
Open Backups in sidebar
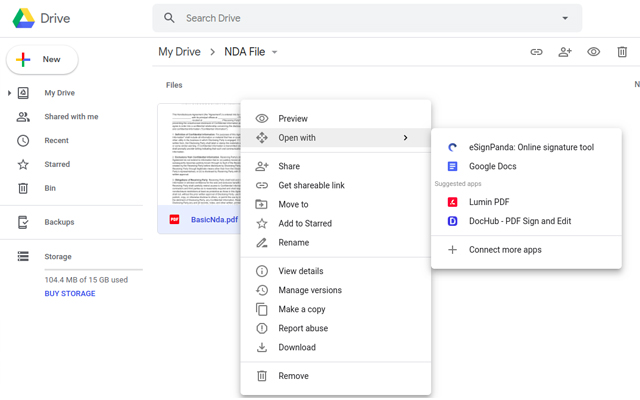point(59,222)
